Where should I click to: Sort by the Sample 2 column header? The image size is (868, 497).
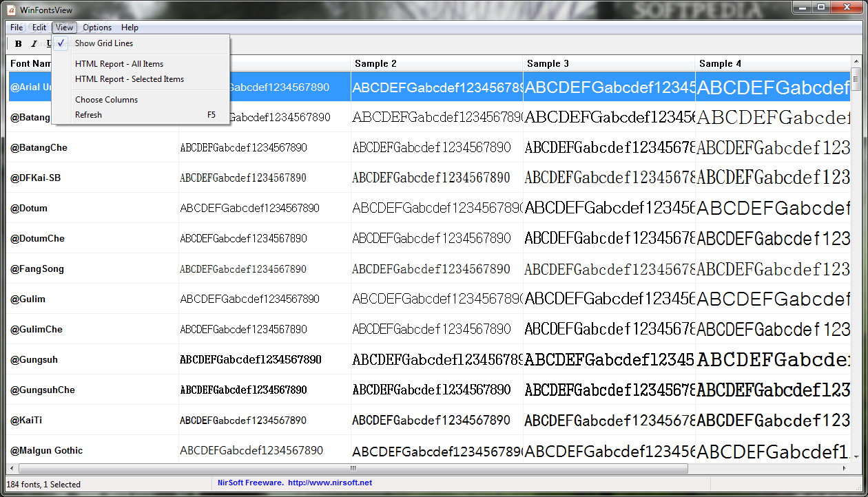click(x=437, y=63)
